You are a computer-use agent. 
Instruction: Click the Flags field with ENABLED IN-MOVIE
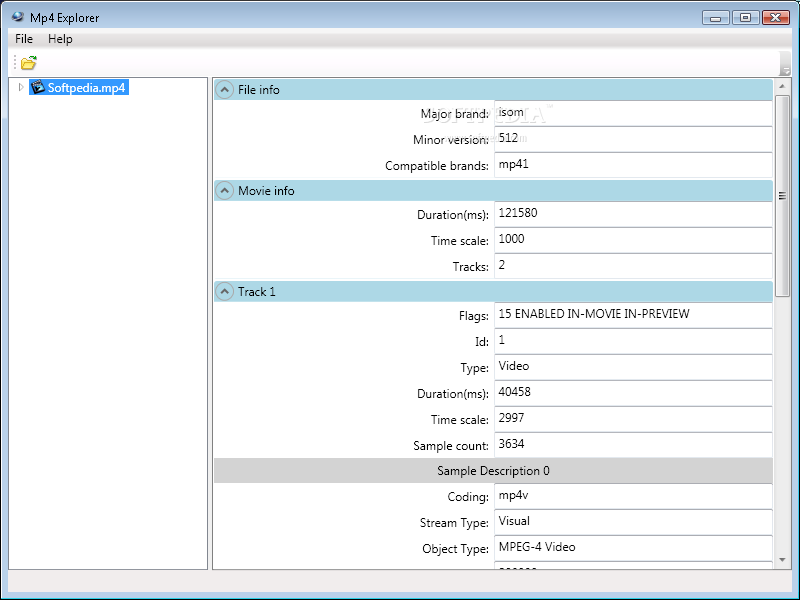coord(633,315)
